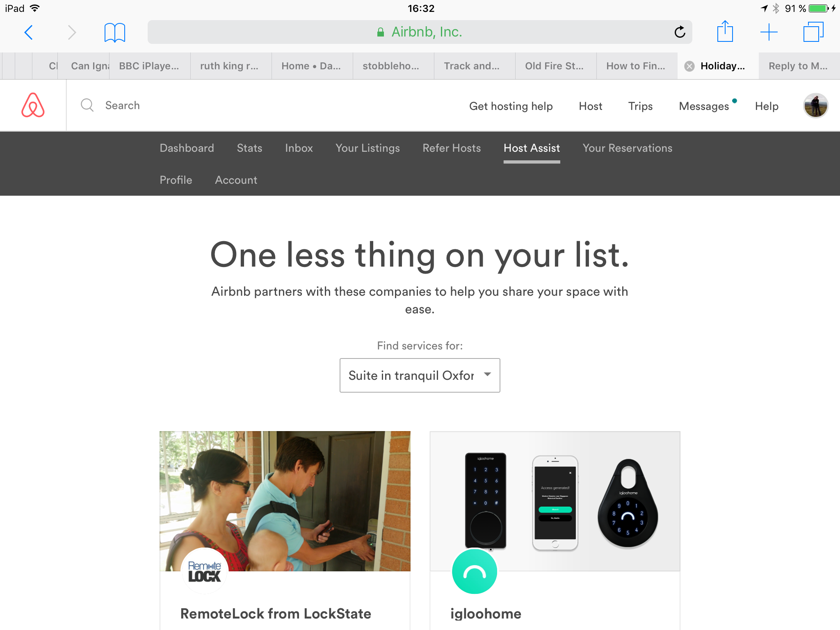Viewport: 840px width, 630px height.
Task: Open the Messages link
Action: tap(704, 106)
